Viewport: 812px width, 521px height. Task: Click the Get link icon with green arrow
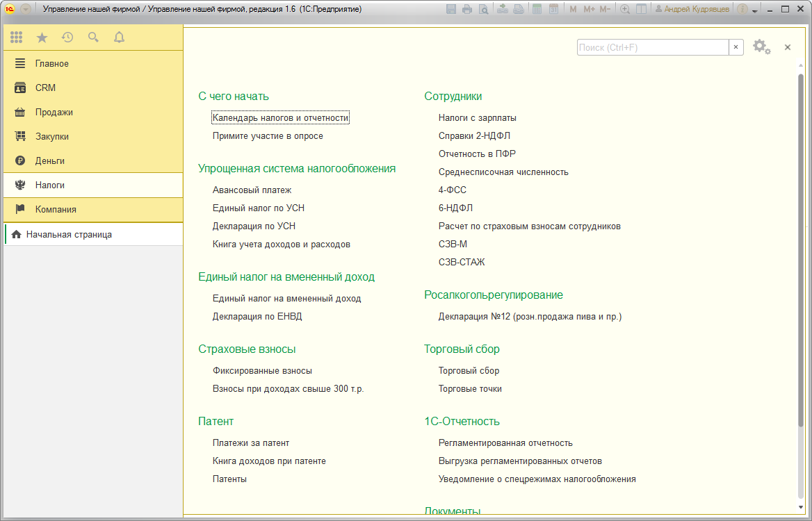click(x=503, y=9)
